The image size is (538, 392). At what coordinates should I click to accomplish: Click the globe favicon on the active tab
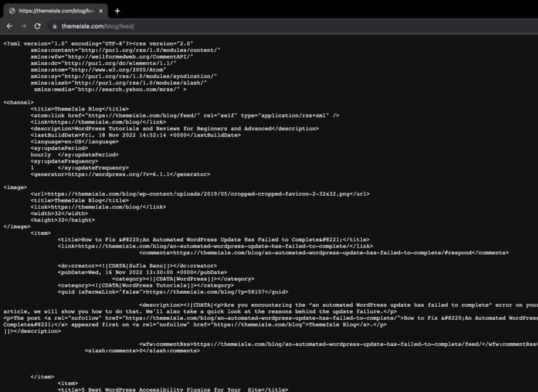pos(10,11)
